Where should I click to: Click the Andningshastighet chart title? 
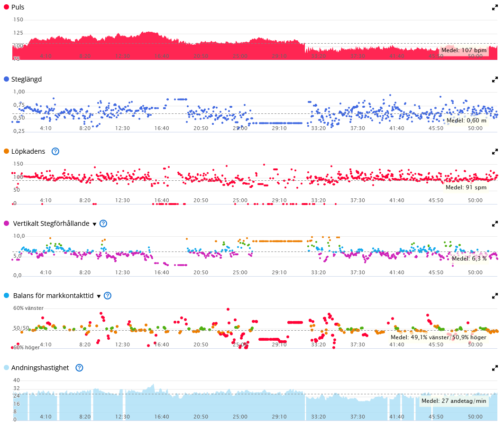40,368
